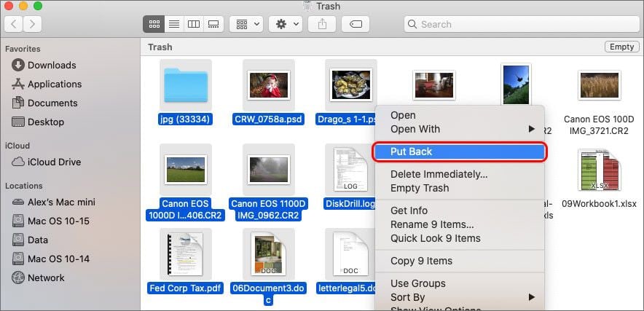Screen dimensions: 644x311
Task: Choose Use Groups in context menu
Action: pyautogui.click(x=460, y=283)
